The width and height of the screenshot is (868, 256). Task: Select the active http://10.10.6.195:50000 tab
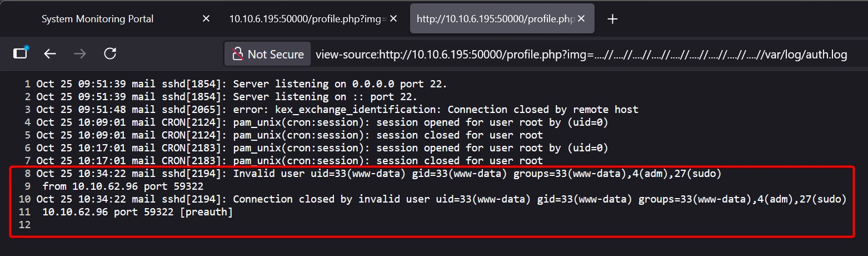tap(495, 19)
